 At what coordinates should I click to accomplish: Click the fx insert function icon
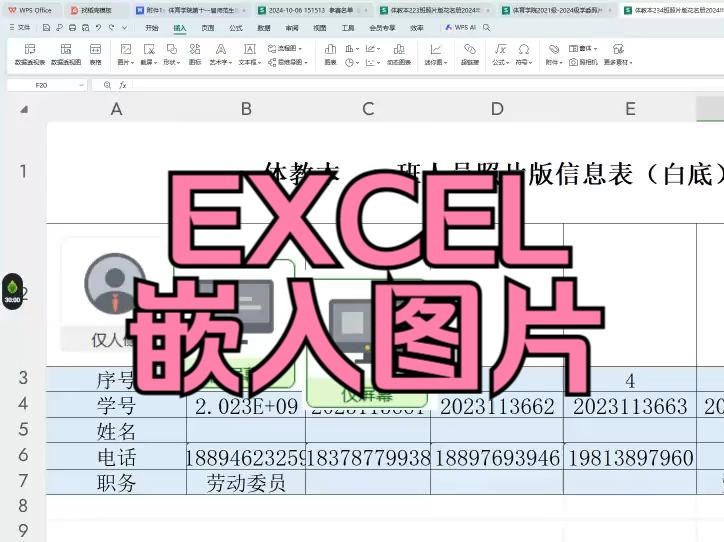click(x=123, y=85)
